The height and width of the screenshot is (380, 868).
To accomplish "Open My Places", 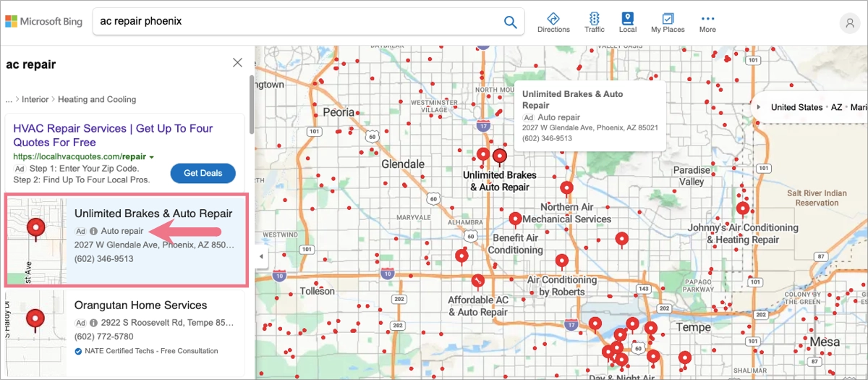I will tap(668, 22).
